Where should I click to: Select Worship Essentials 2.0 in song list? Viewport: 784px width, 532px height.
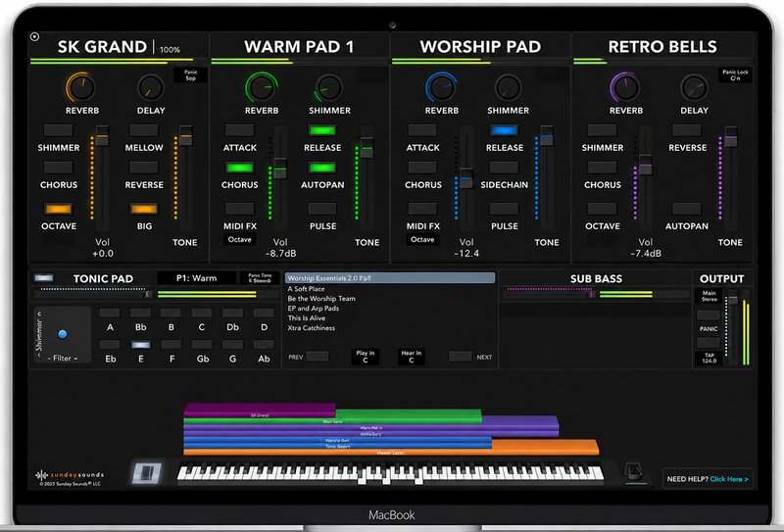point(390,278)
